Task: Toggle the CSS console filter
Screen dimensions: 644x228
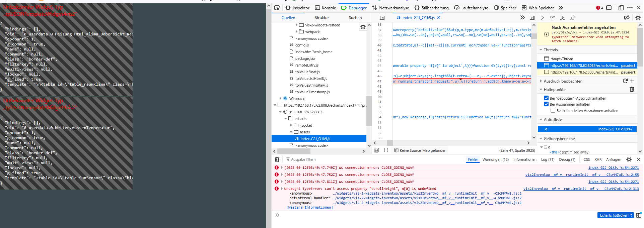Action: (587, 159)
